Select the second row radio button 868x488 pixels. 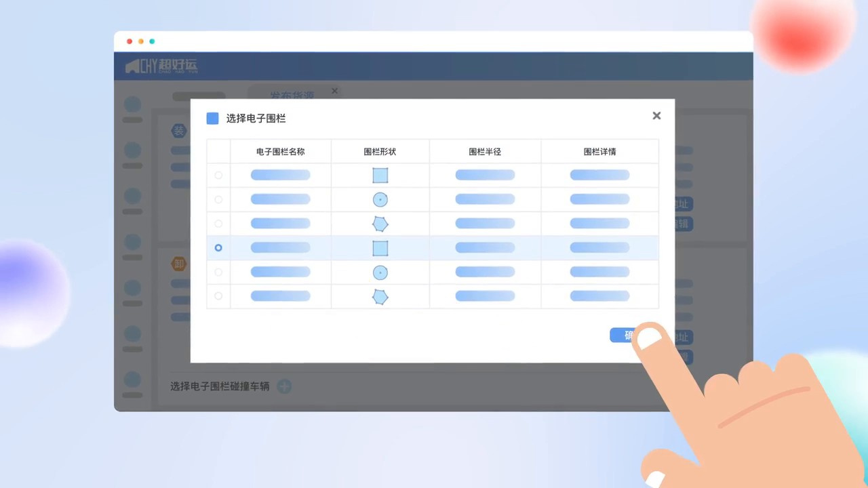(218, 200)
